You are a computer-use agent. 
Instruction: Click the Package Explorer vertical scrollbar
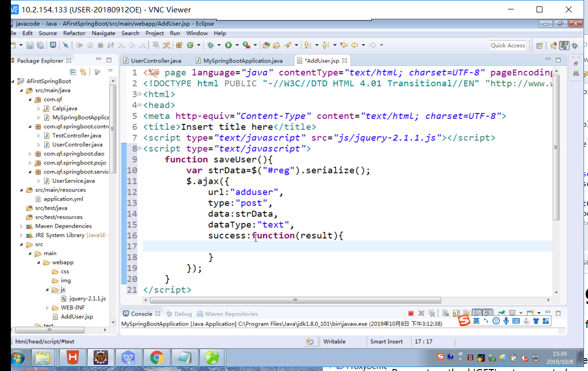(x=113, y=129)
